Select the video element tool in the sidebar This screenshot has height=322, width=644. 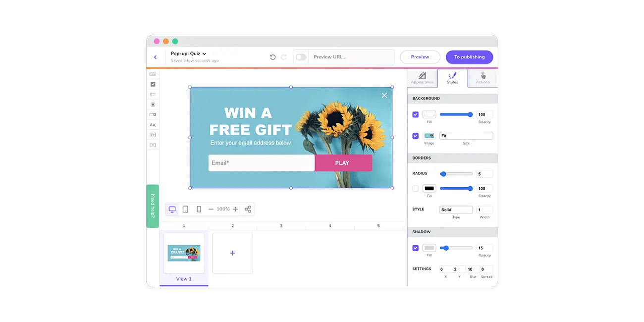(x=153, y=145)
